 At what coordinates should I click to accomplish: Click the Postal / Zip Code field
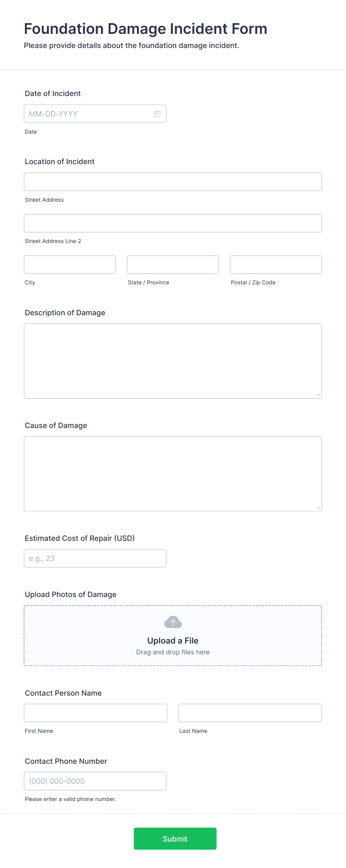(x=276, y=265)
